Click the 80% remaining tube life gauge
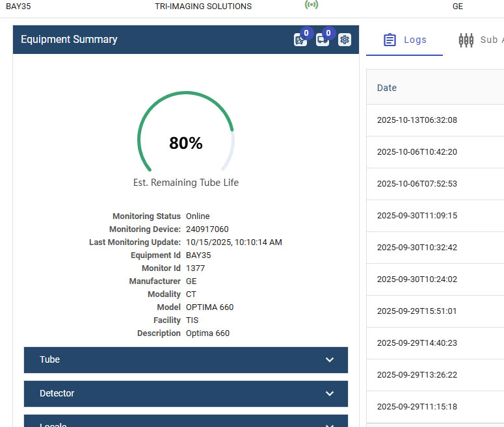The width and height of the screenshot is (504, 427). click(186, 143)
